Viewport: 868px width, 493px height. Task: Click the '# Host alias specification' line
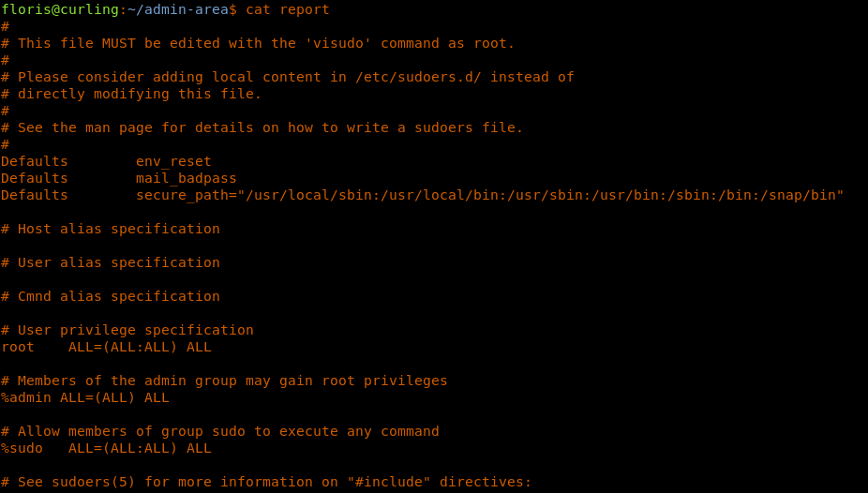click(111, 229)
